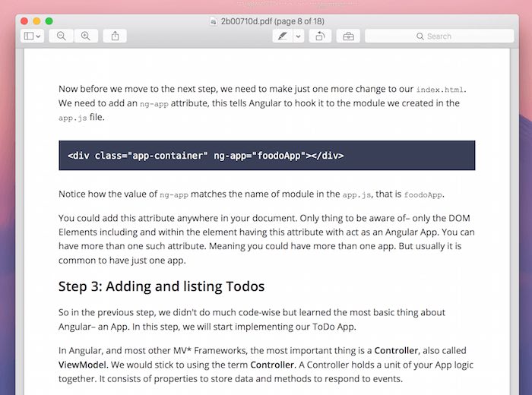Open the Share menu
Viewport: 532px width, 395px height.
click(115, 36)
